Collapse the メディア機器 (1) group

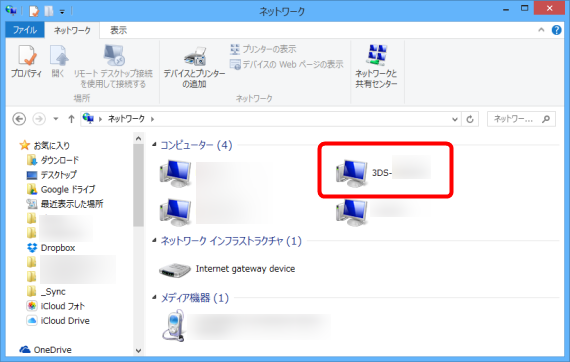click(154, 298)
